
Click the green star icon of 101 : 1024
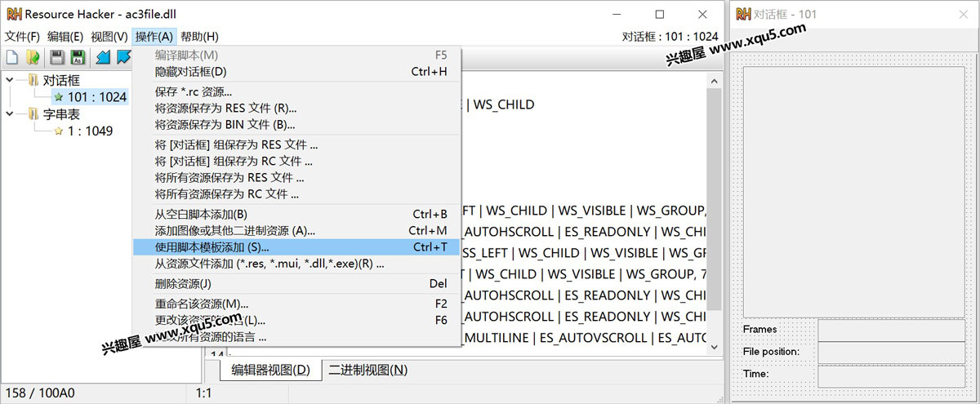pos(58,97)
